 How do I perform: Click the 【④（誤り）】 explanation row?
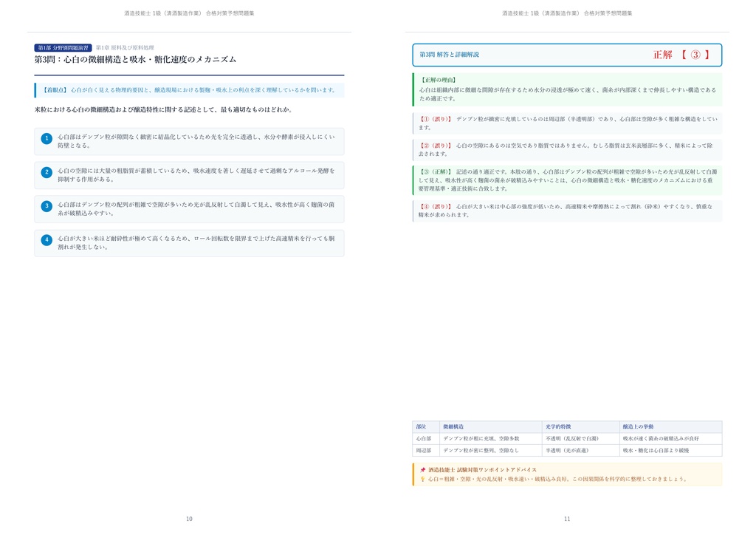pyautogui.click(x=567, y=211)
